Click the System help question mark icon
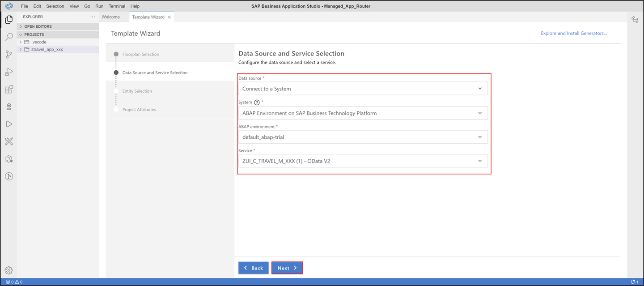Viewport: 644px width, 286px height. coord(257,102)
